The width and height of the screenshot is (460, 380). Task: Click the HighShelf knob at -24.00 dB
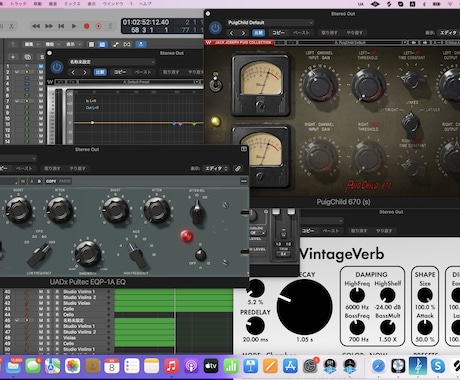click(388, 295)
